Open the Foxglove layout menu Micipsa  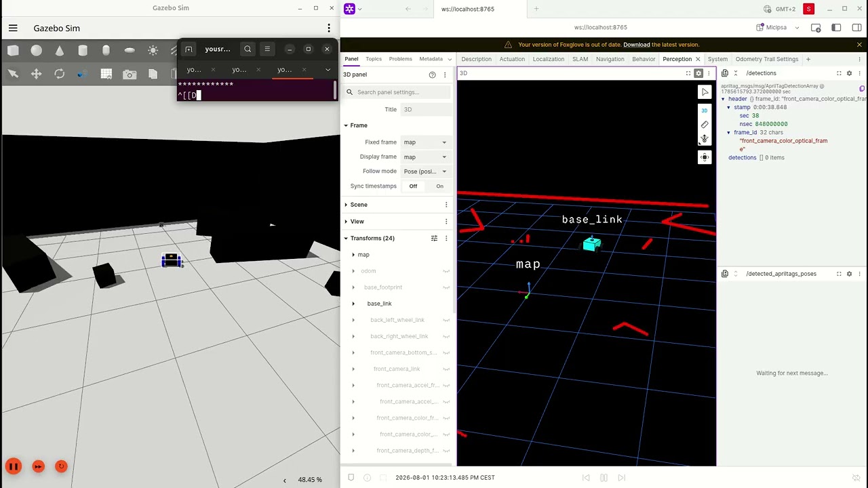click(x=778, y=28)
